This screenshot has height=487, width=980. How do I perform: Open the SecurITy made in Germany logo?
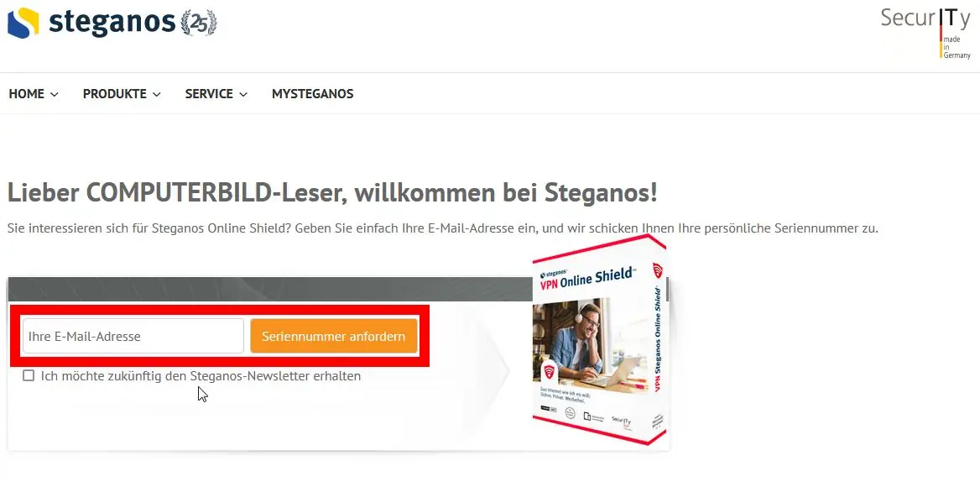pos(926,33)
